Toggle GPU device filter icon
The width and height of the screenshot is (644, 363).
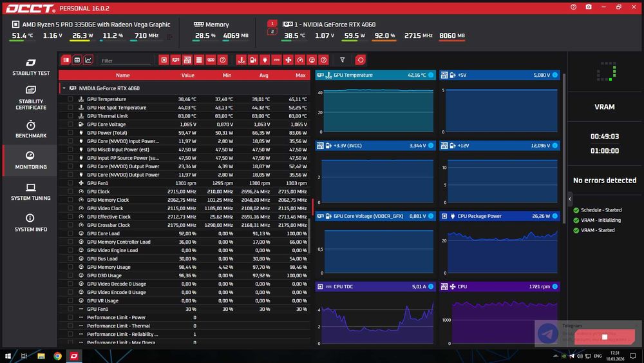(x=176, y=60)
